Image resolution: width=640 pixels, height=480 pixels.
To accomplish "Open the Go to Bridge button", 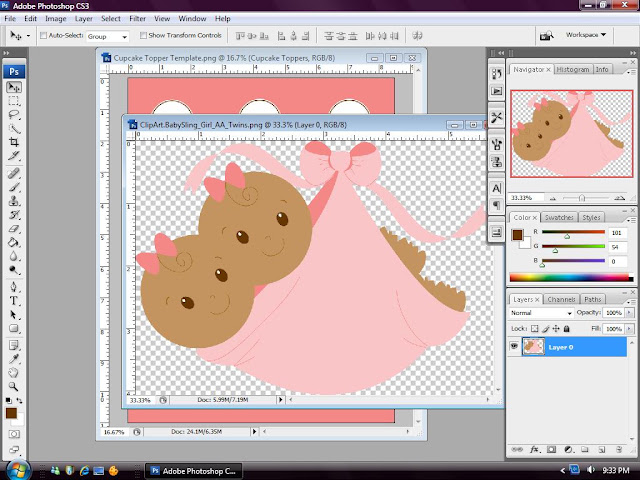I will click(x=547, y=36).
